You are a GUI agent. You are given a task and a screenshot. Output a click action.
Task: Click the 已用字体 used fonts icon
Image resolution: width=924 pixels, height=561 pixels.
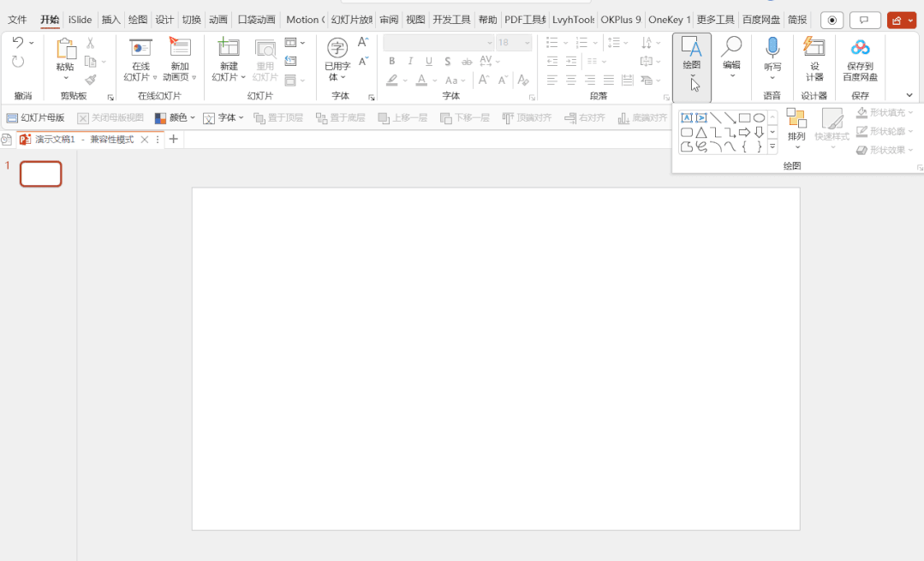[337, 48]
